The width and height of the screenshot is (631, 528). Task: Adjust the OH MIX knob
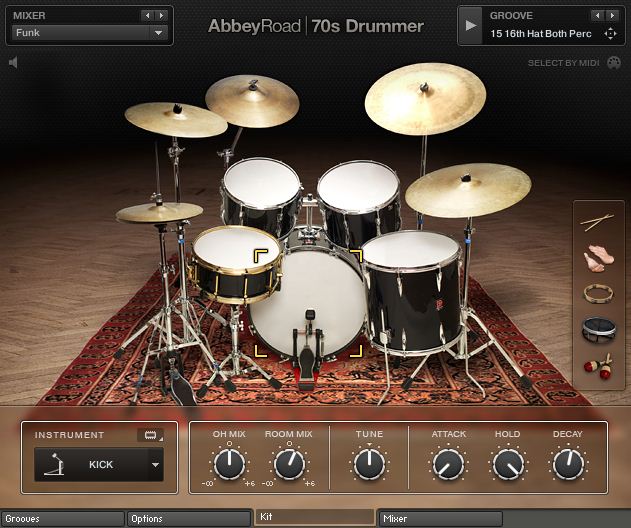[229, 464]
